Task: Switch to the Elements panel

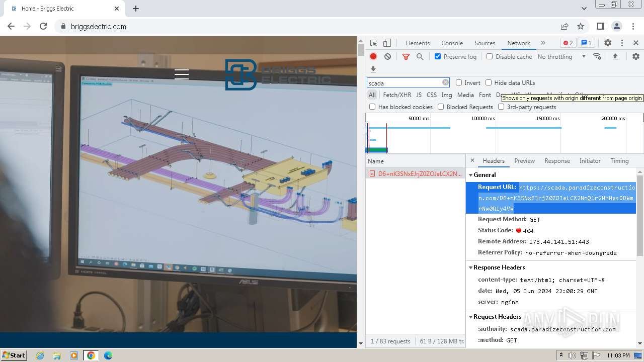Action: click(x=418, y=43)
